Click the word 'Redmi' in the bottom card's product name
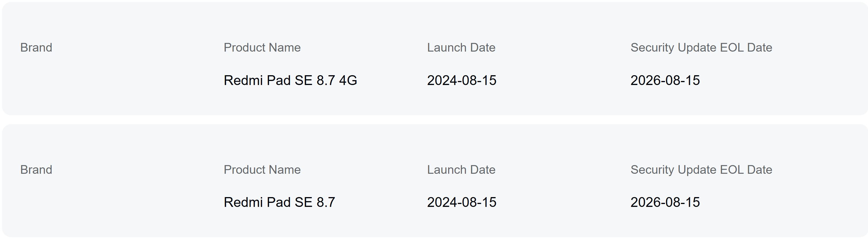Viewport: 868px width, 238px height. tap(243, 202)
